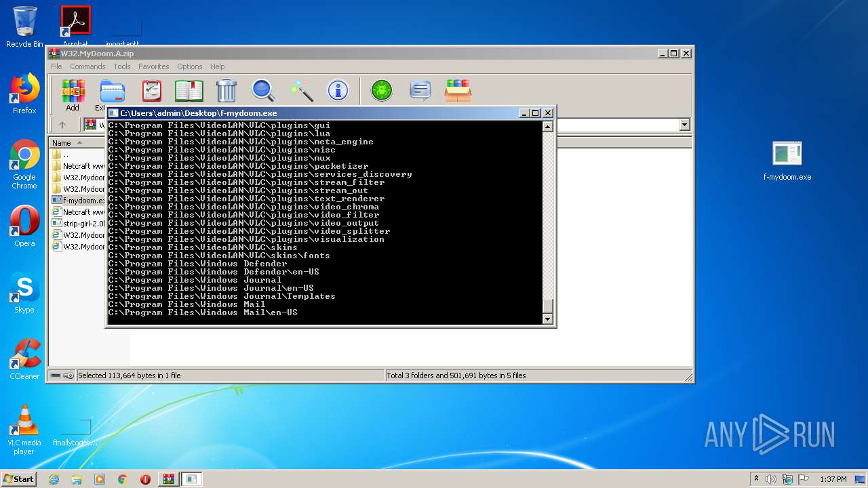Open the Help menu
This screenshot has height=488, width=868.
pos(217,66)
